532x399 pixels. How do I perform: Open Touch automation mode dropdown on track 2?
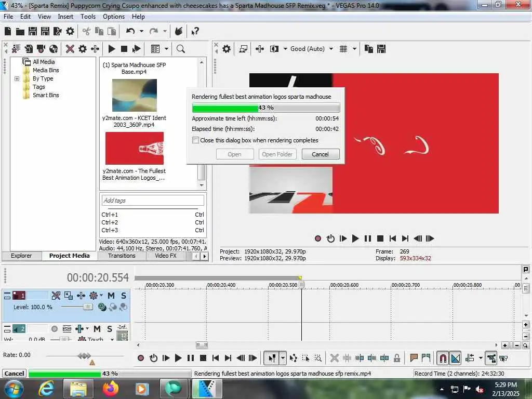coord(112,339)
